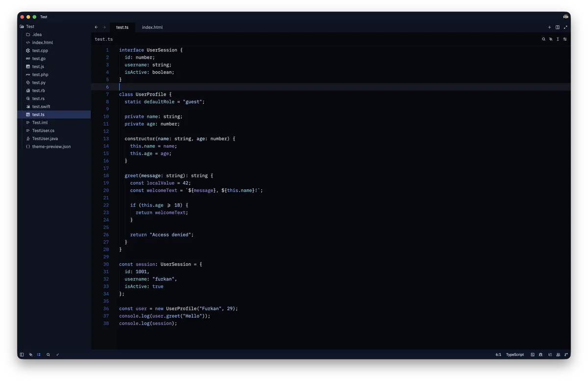Open index.html in the project tree
This screenshot has height=382, width=588.
click(x=54, y=43)
